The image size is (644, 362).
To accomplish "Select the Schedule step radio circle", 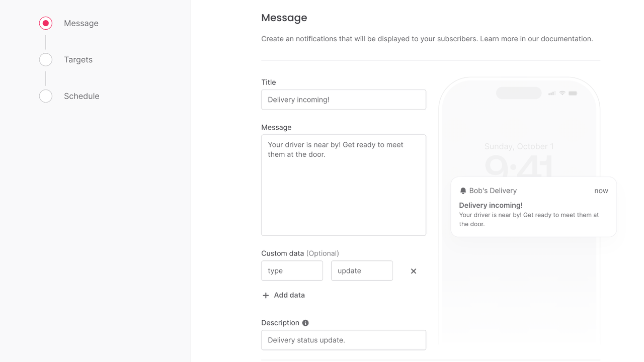I will [x=46, y=96].
